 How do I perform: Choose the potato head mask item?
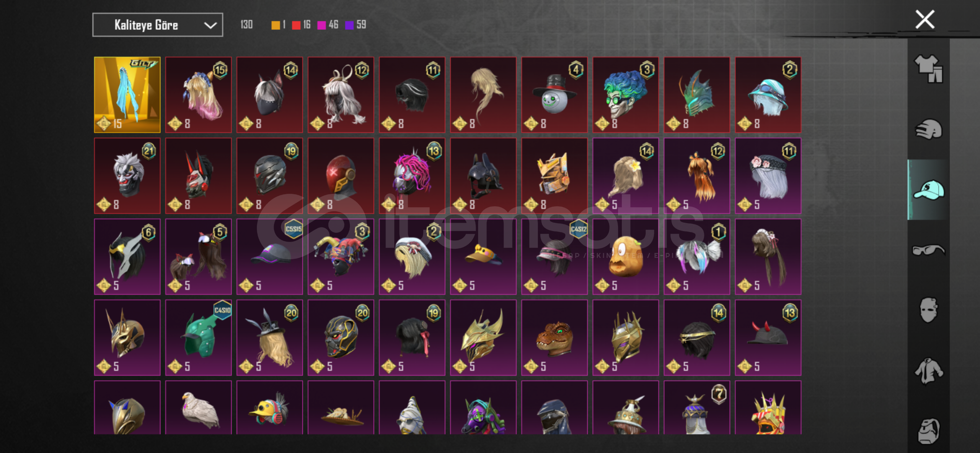point(626,256)
